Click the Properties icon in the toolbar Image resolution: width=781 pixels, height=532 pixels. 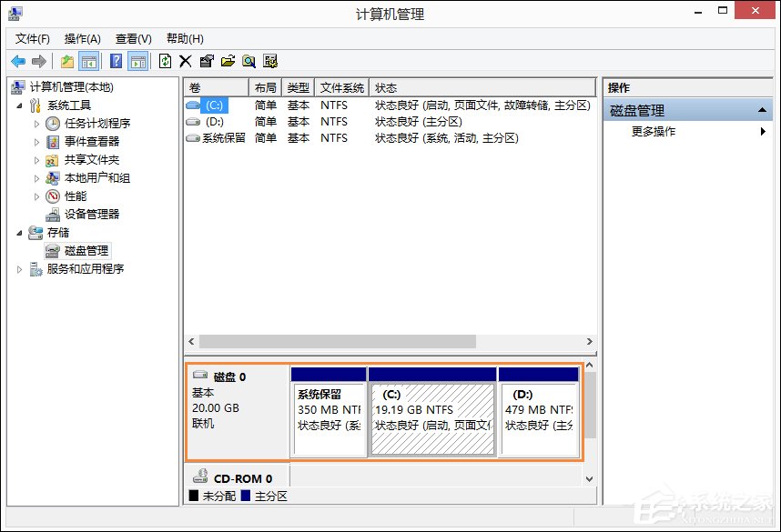click(207, 60)
